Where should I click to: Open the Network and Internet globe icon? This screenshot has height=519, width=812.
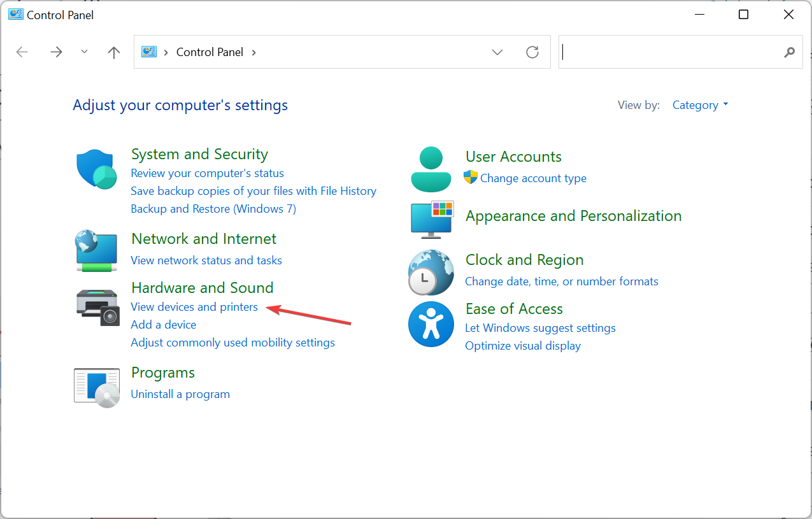coord(95,250)
